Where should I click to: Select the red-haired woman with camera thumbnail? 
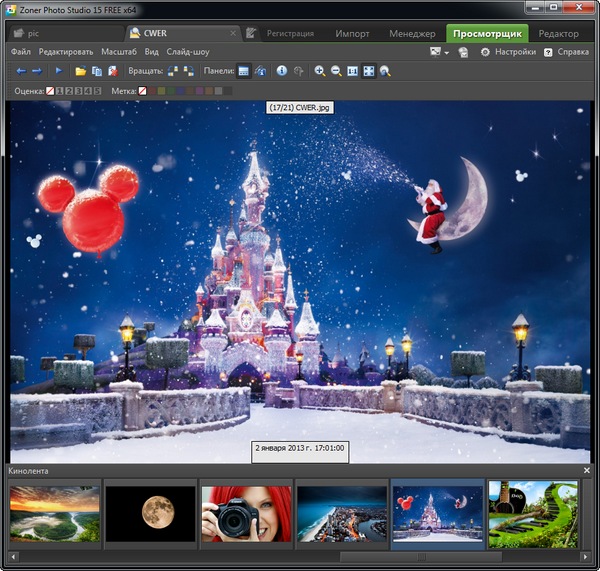tap(246, 514)
